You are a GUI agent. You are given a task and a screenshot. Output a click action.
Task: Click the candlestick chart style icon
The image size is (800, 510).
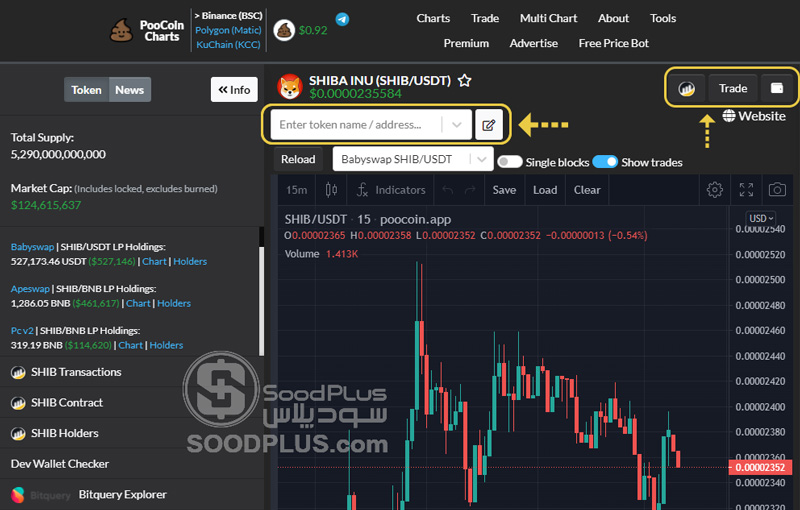click(331, 190)
